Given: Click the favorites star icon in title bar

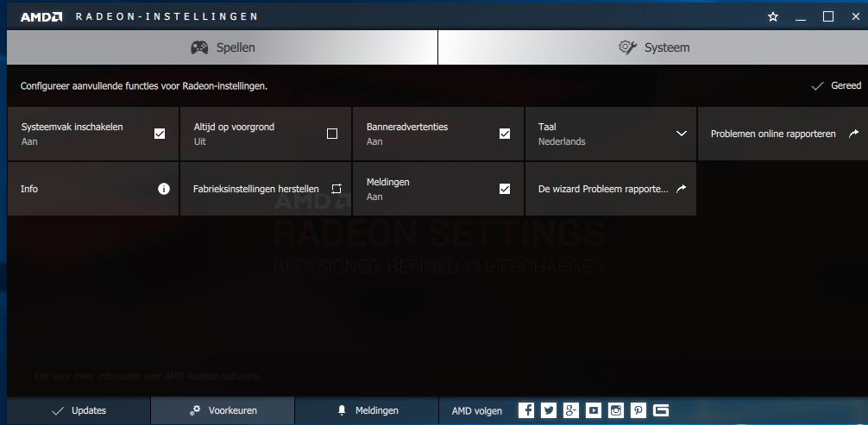Looking at the screenshot, I should coord(773,16).
